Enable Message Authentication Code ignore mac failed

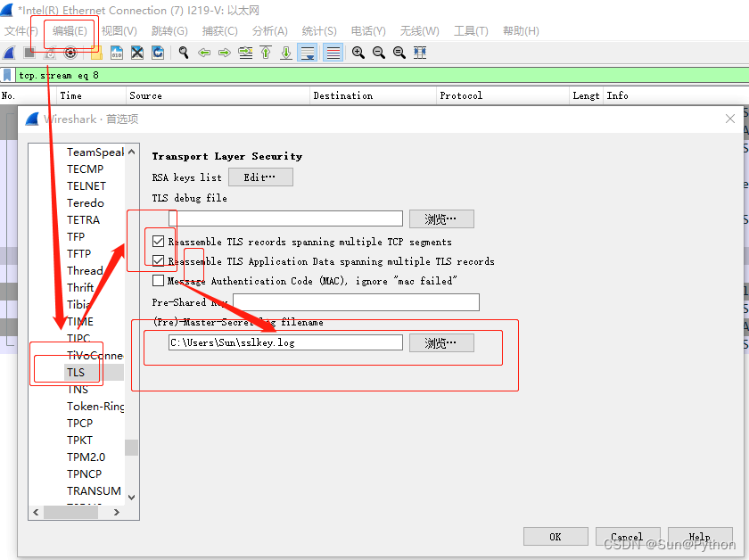[x=158, y=281]
